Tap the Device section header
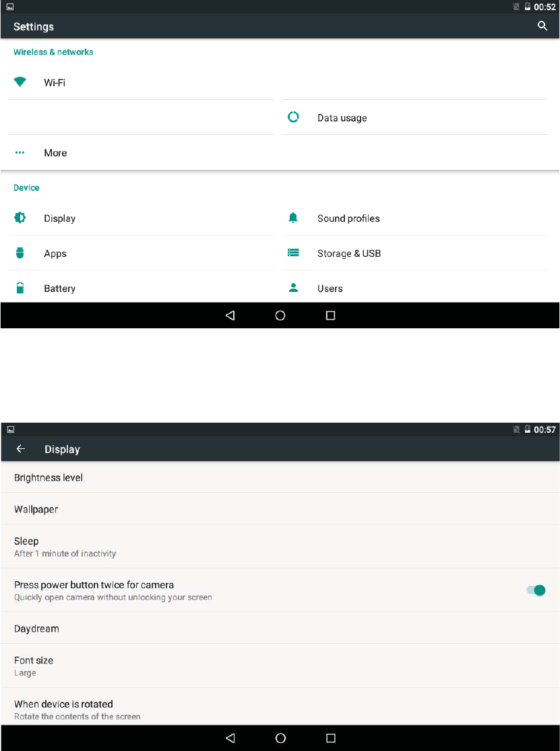Screen dimensions: 560x751 click(26, 187)
